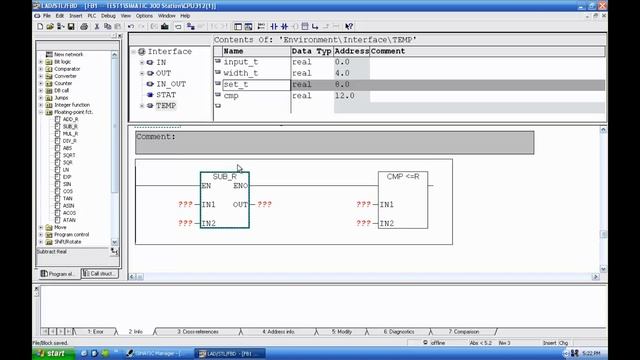Expand the Program control folder

pos(41,235)
